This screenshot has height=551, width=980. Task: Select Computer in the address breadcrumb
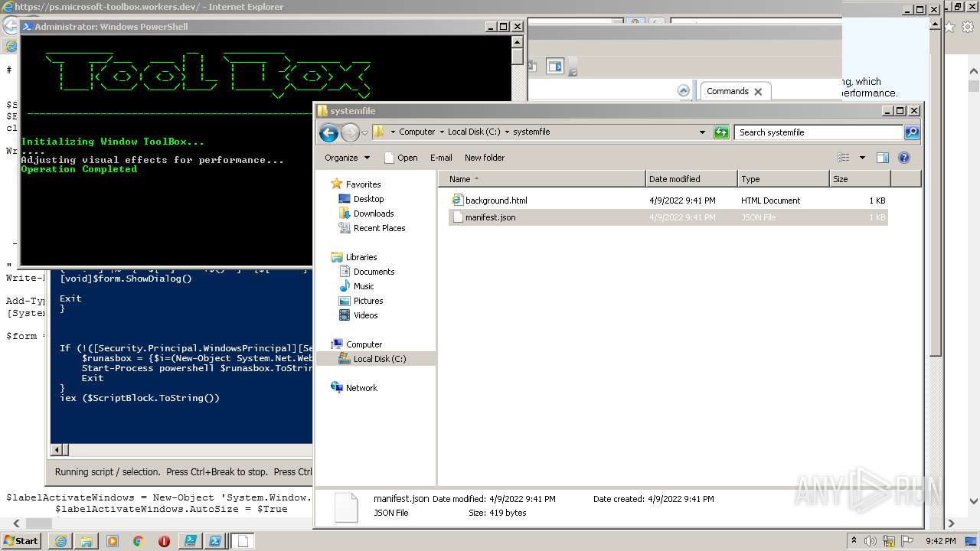416,132
